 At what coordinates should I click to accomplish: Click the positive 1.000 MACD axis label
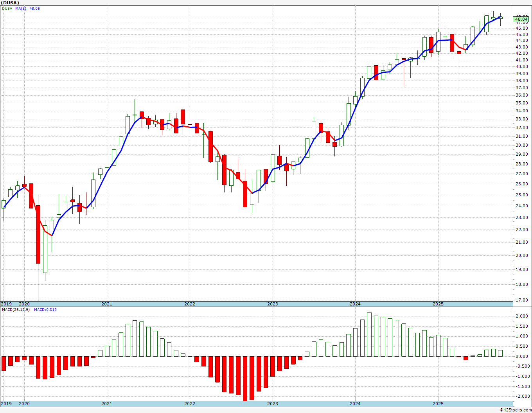pos(522,336)
